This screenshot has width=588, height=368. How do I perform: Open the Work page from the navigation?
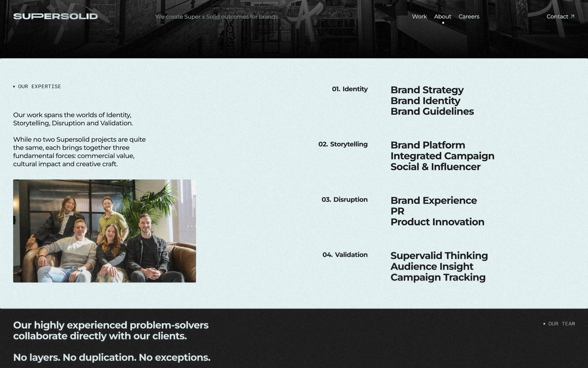click(419, 16)
